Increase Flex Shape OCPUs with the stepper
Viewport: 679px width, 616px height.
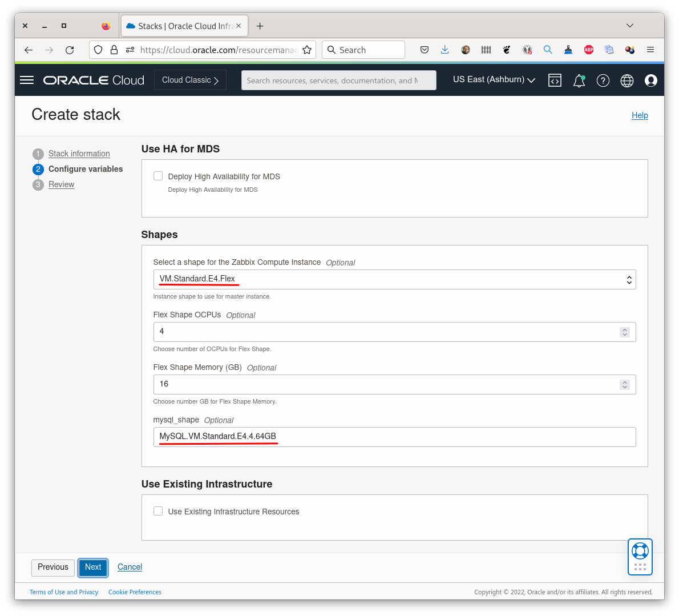[x=625, y=329]
